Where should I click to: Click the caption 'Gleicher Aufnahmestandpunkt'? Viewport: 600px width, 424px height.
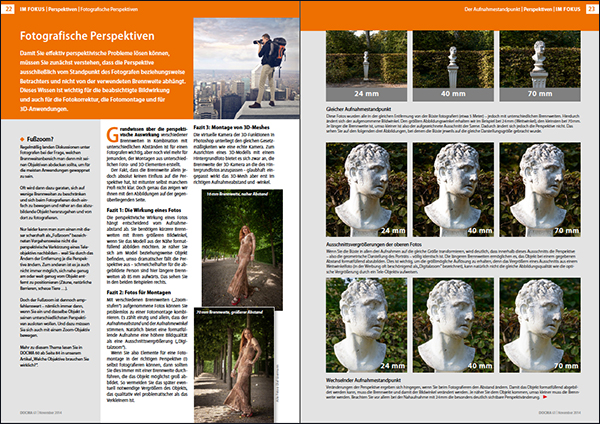(359, 109)
